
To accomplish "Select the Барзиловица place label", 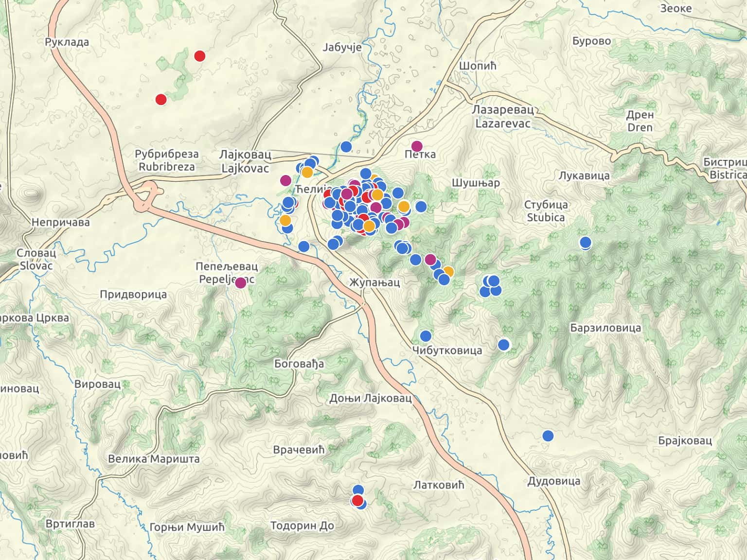I will point(605,328).
